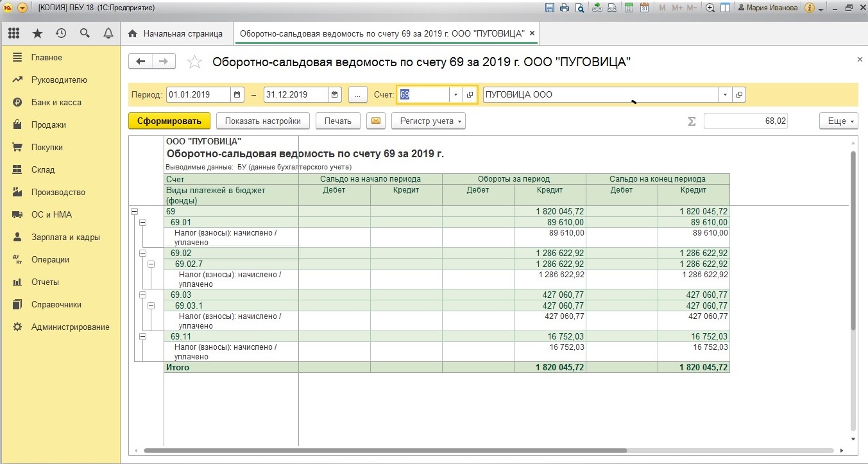Click the start date field 01.01.2019
The height and width of the screenshot is (464, 868).
click(x=198, y=94)
